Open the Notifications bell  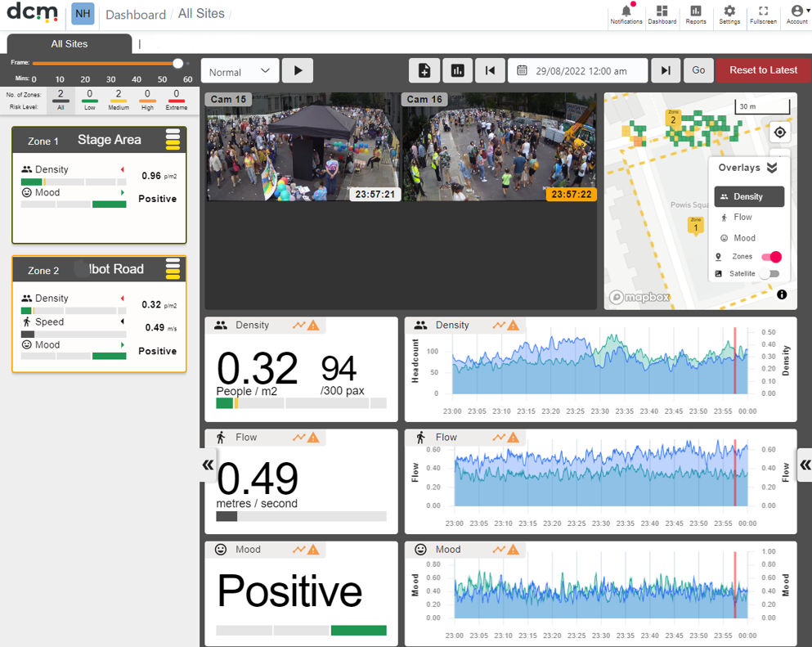pos(626,15)
